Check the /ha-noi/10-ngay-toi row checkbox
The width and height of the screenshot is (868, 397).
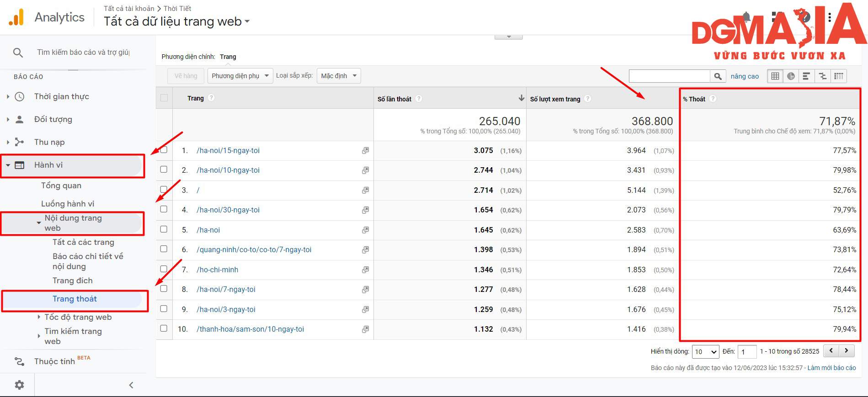tap(164, 169)
